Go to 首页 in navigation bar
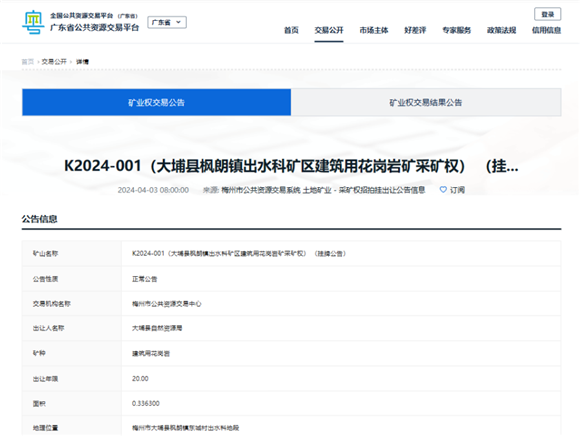The height and width of the screenshot is (436, 580). click(291, 30)
